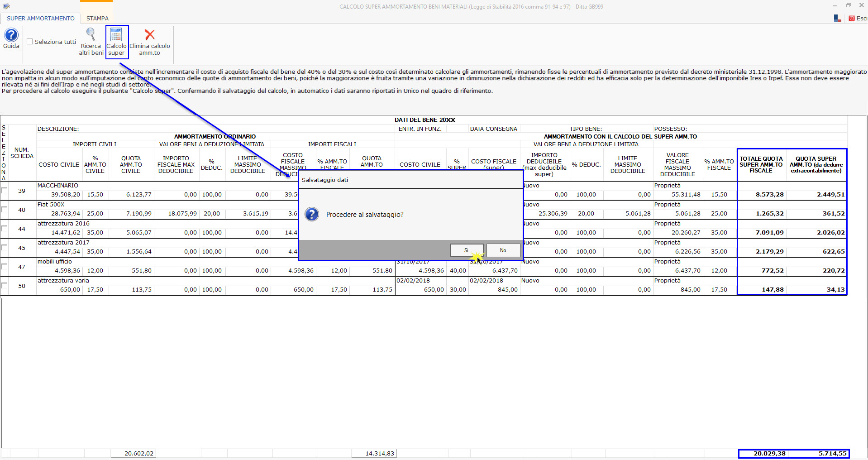Click the application icon in title bar
Viewport: 868px width, 460px height.
click(x=6, y=6)
